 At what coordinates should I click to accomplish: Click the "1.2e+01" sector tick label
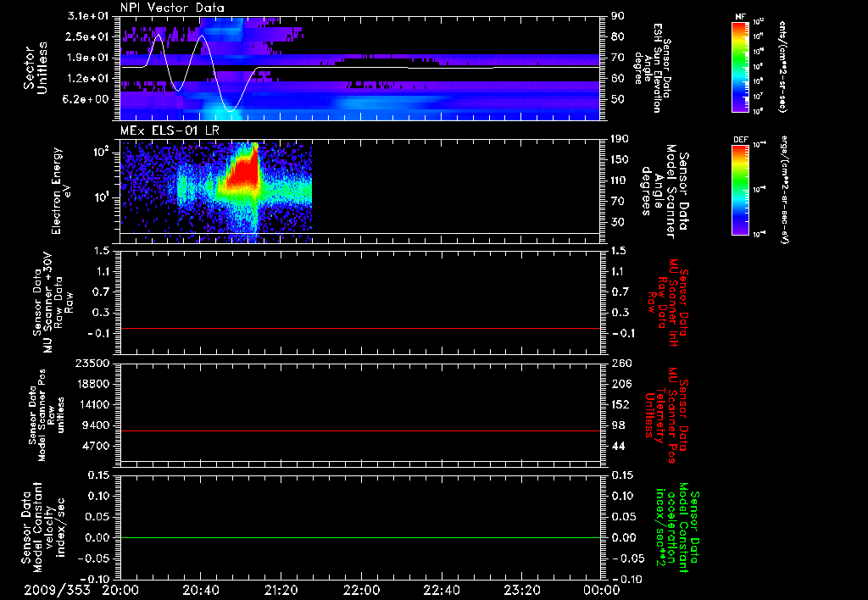pyautogui.click(x=86, y=79)
